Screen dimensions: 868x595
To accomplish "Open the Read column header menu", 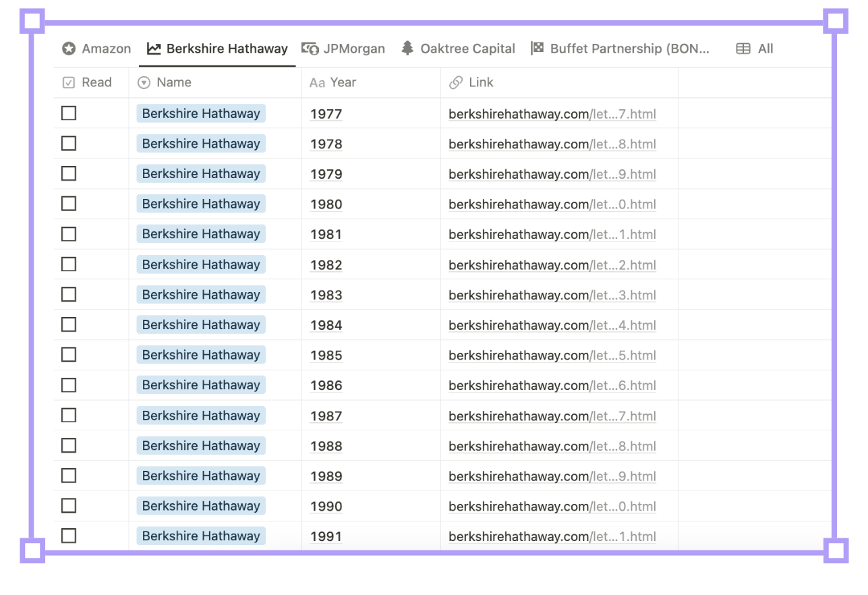I will coord(92,82).
